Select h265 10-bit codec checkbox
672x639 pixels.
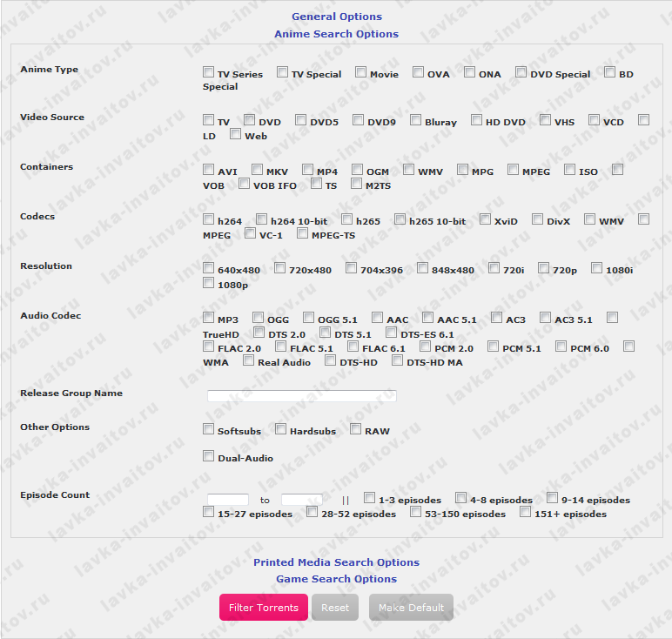click(400, 219)
